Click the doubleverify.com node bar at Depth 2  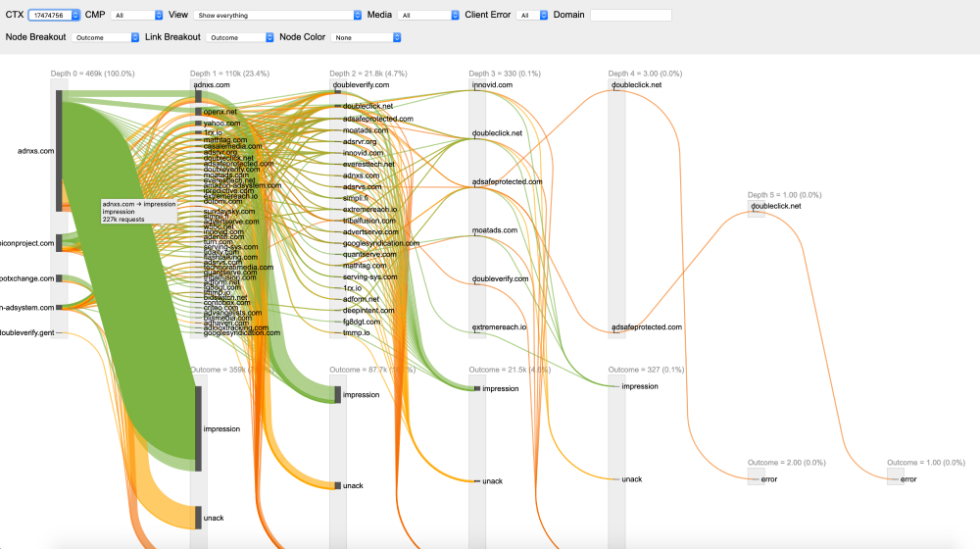337,86
